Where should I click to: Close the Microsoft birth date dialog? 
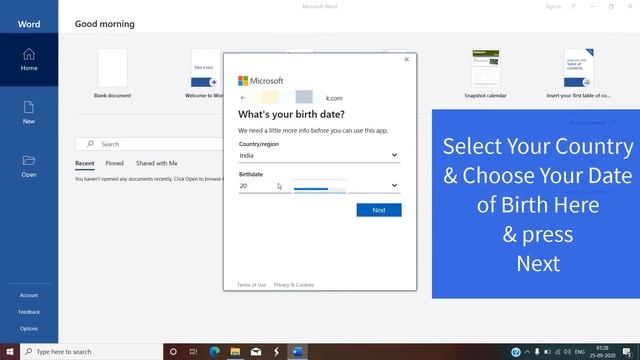pyautogui.click(x=407, y=60)
